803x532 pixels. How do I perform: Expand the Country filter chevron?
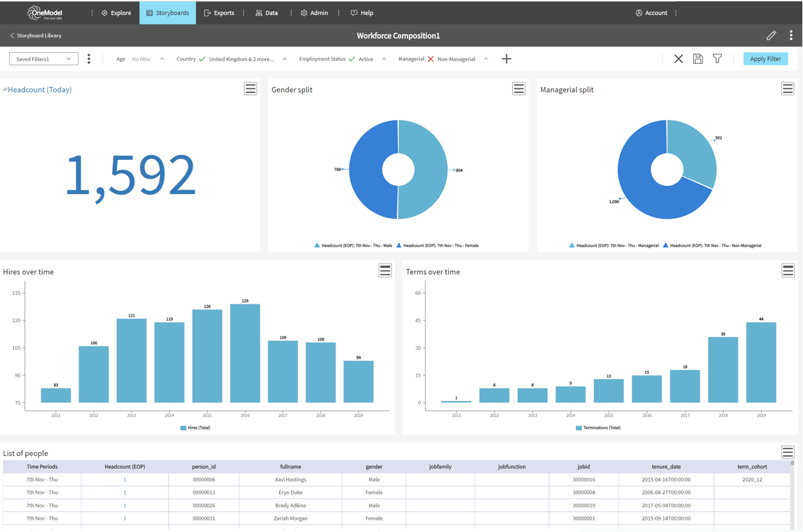coord(284,59)
